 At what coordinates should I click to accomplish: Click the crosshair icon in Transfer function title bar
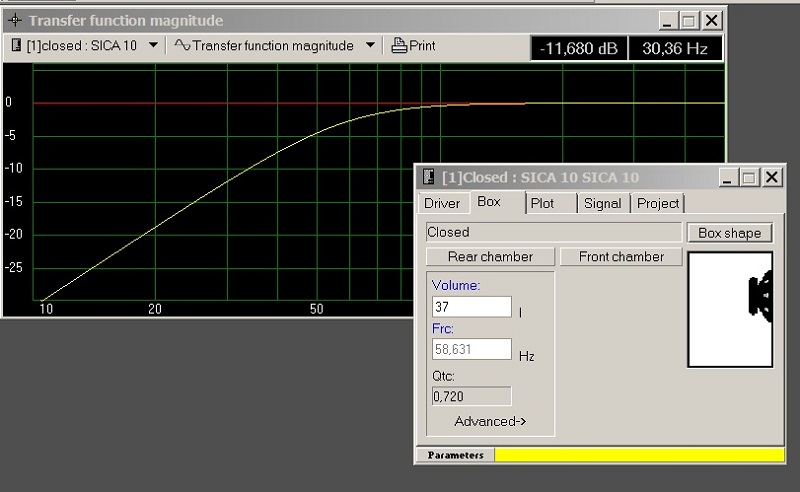point(15,20)
